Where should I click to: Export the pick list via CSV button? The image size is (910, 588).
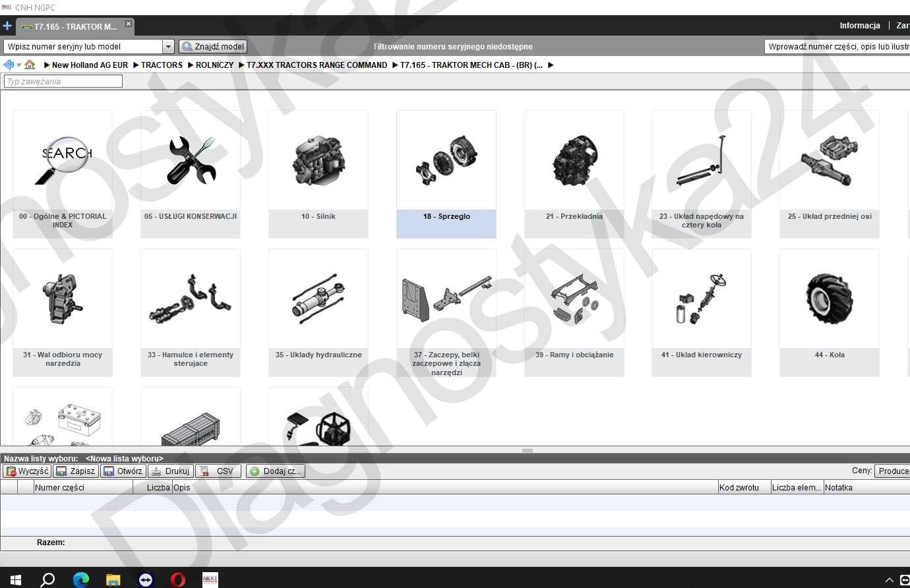(218, 471)
